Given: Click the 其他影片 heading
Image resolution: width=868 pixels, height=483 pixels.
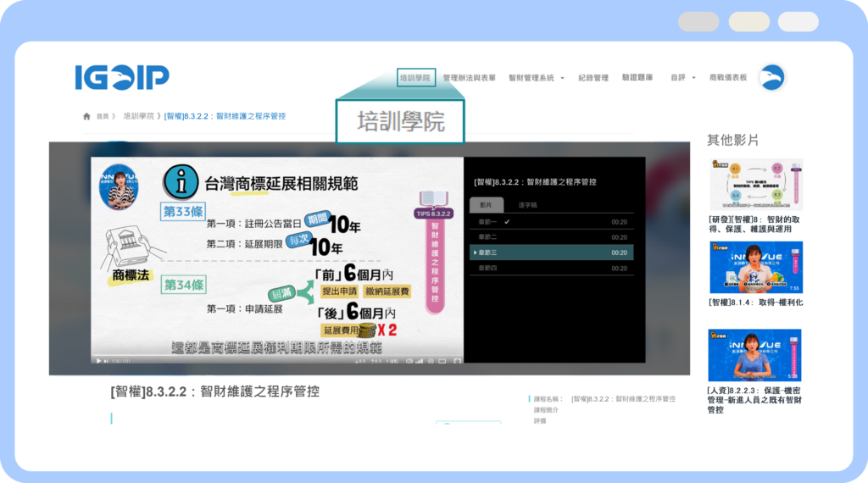Looking at the screenshot, I should 732,140.
